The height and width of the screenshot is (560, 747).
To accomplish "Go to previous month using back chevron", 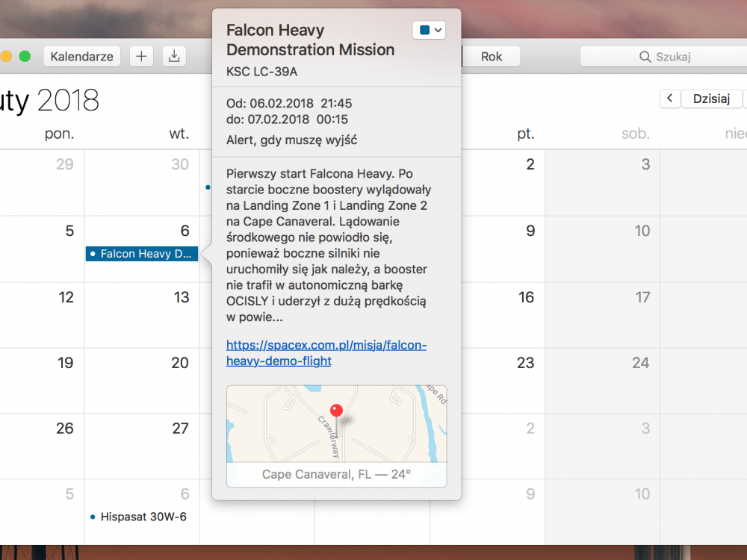I will click(670, 99).
